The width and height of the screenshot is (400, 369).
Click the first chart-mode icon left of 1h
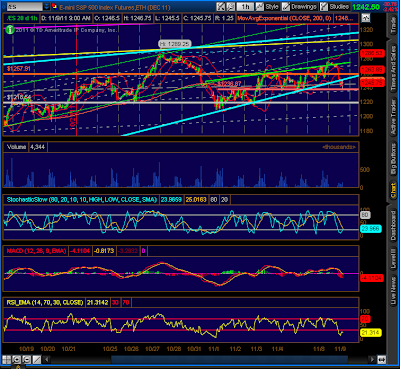(221, 7)
